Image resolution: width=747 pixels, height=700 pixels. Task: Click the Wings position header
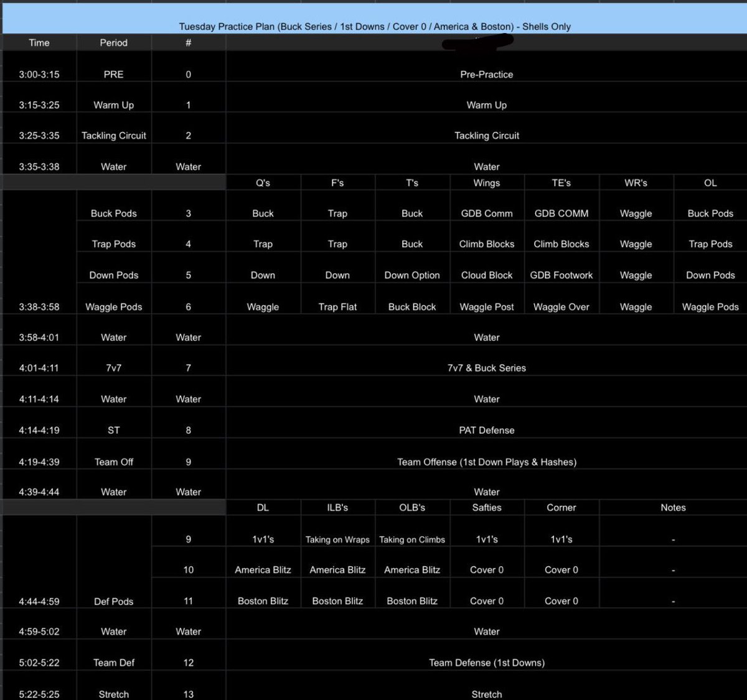[487, 182]
